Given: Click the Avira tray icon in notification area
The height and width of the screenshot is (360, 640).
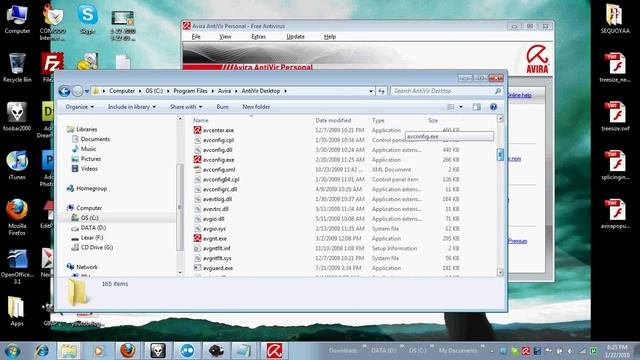Looking at the screenshot, I should (526, 351).
